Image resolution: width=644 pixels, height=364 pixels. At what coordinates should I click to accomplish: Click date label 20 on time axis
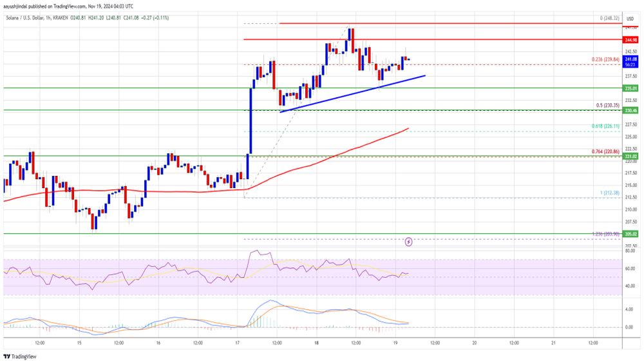coord(475,343)
